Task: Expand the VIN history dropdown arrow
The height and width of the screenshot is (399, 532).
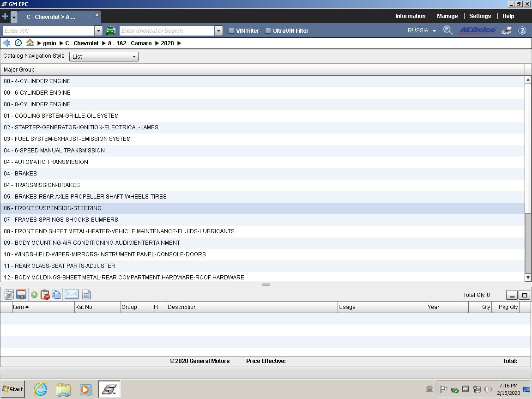Action: (98, 30)
